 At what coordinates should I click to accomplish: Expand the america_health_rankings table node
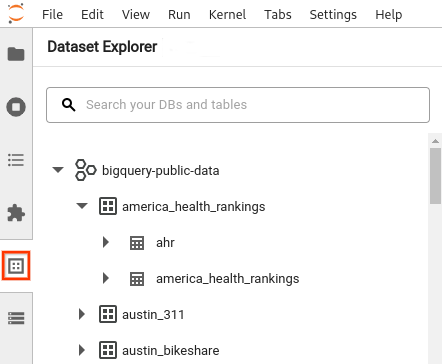(x=106, y=278)
